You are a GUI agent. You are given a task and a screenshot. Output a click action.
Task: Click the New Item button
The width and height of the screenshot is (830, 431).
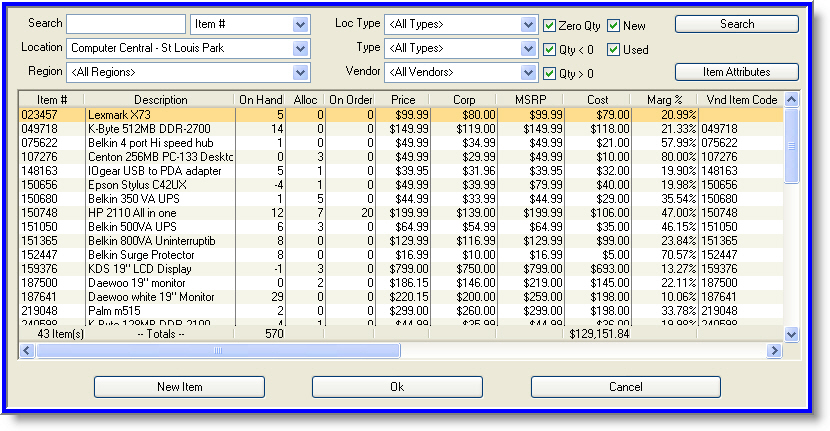[x=179, y=387]
